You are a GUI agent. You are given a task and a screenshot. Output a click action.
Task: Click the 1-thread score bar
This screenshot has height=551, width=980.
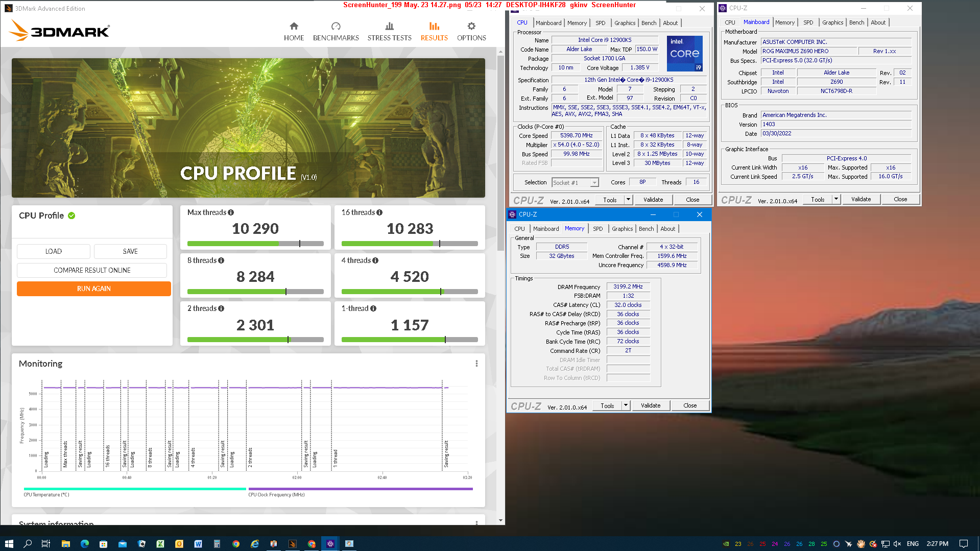click(x=410, y=340)
